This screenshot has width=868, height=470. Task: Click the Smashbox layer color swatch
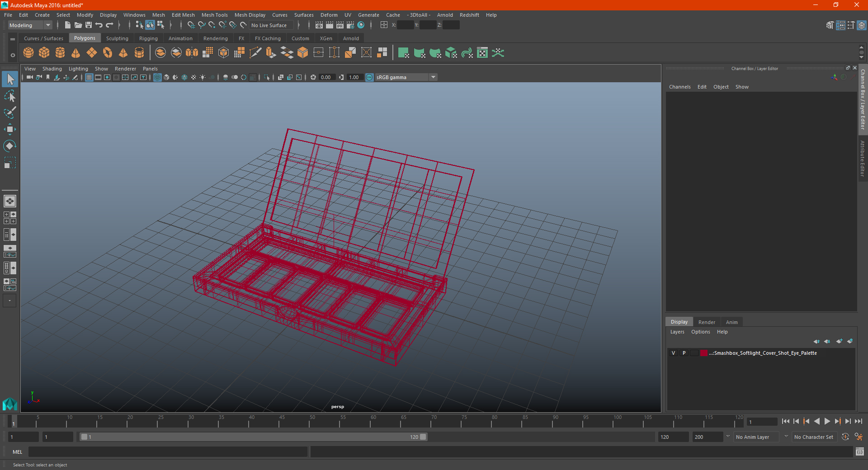pyautogui.click(x=704, y=353)
